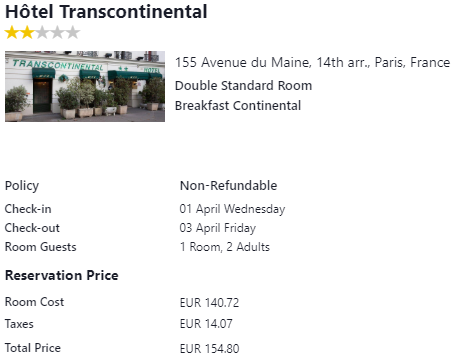Click the Room Guests label
Screen dimensions: 464x361
[x=41, y=247]
